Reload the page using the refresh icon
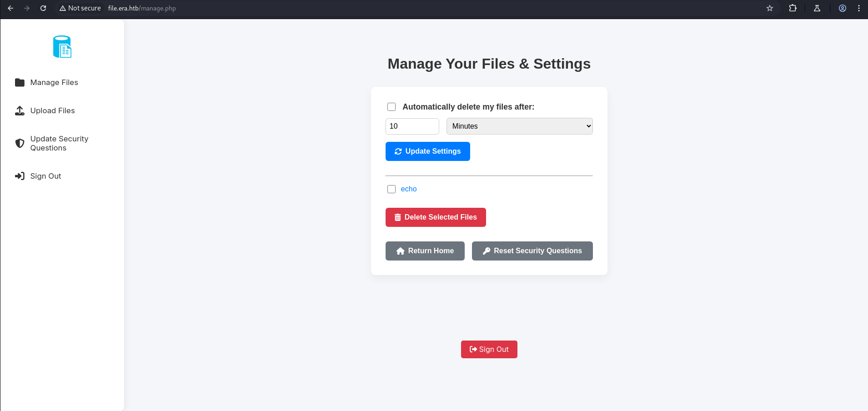The width and height of the screenshot is (868, 411). (x=43, y=8)
